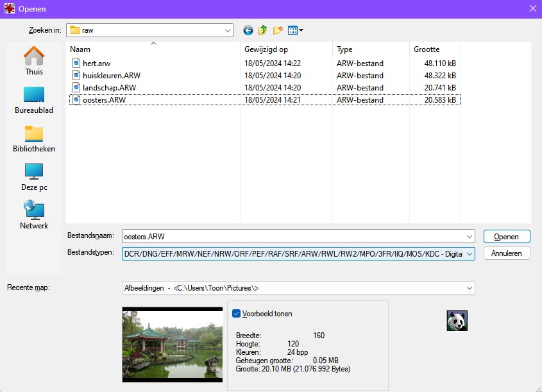The image size is (542, 392).
Task: Sort files by the Naam column
Action: (81, 49)
